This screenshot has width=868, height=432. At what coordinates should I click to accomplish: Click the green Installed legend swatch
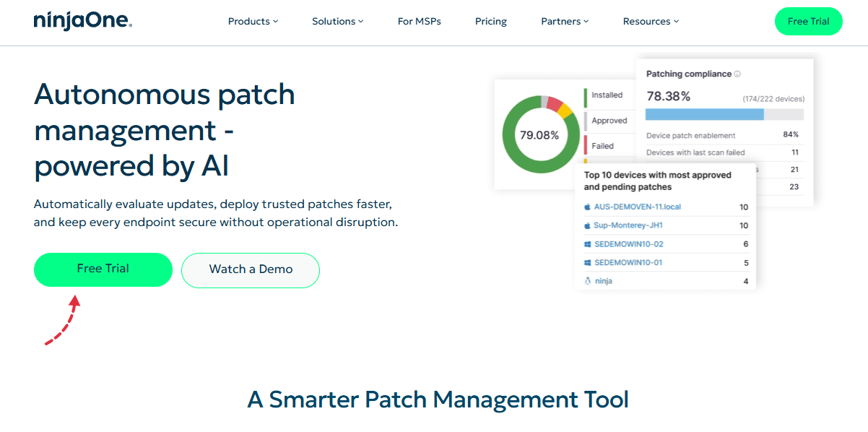click(586, 98)
